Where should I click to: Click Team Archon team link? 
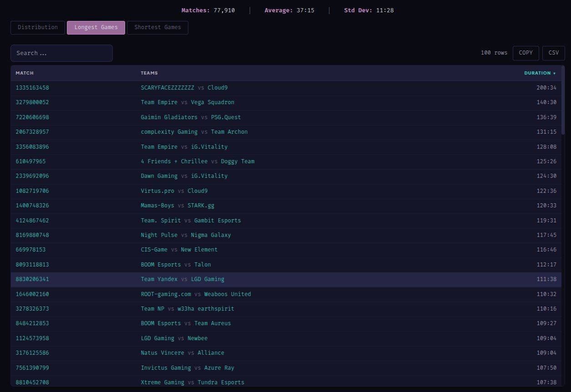pos(229,132)
